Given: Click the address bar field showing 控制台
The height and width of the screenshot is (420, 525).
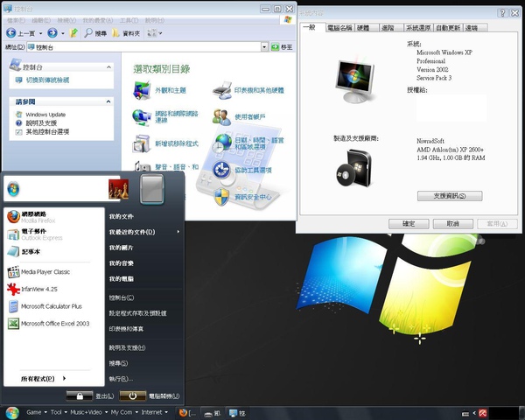Looking at the screenshot, I should point(143,47).
